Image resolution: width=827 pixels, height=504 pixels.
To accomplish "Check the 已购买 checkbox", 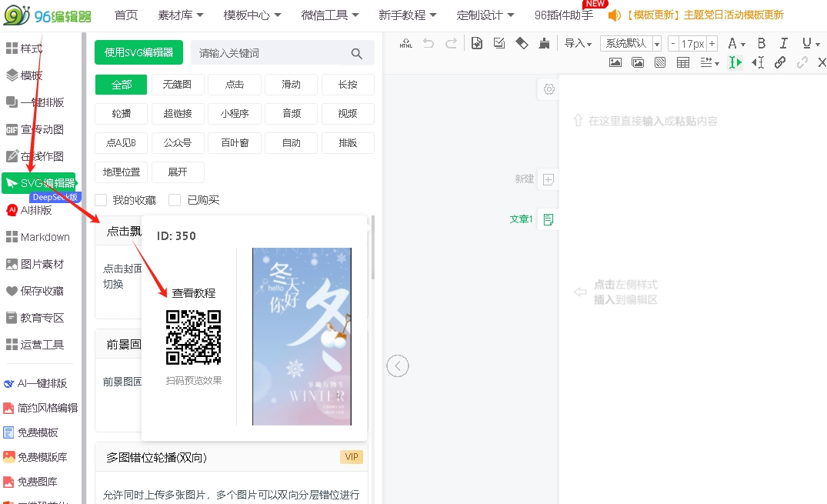I will (x=175, y=200).
